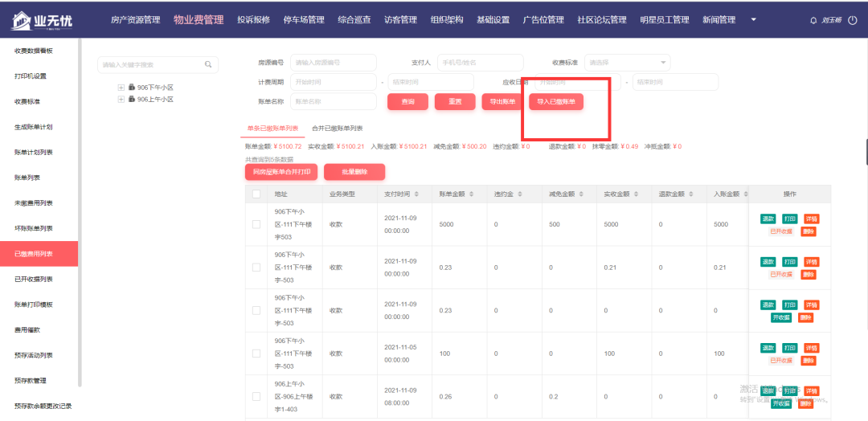Sort by 支付时间 column arrows
Image resolution: width=868 pixels, height=421 pixels.
coord(416,194)
